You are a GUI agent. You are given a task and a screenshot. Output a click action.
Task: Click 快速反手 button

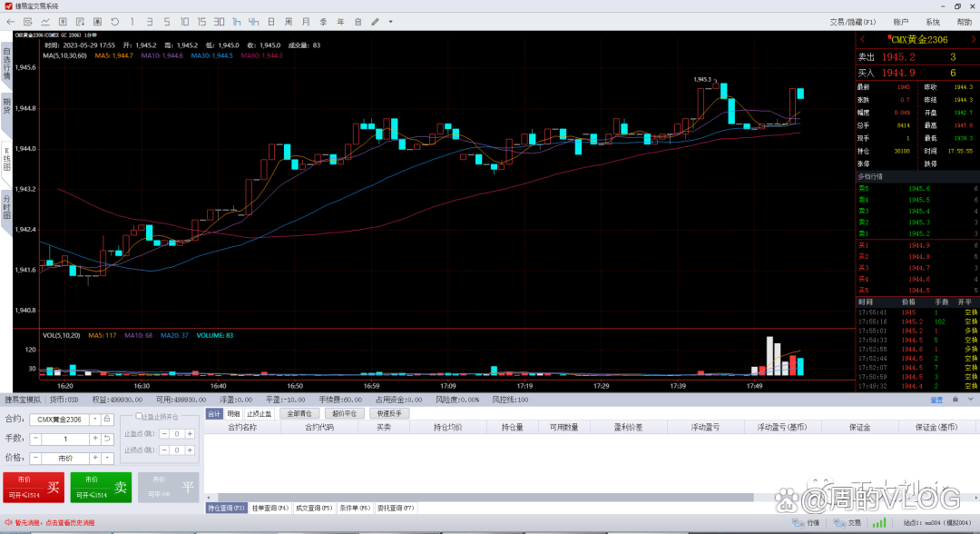click(388, 414)
